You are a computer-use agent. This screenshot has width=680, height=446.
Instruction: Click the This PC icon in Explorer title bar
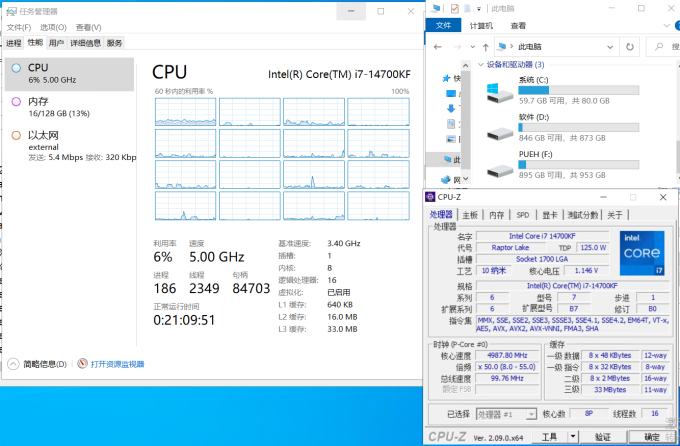(x=436, y=8)
